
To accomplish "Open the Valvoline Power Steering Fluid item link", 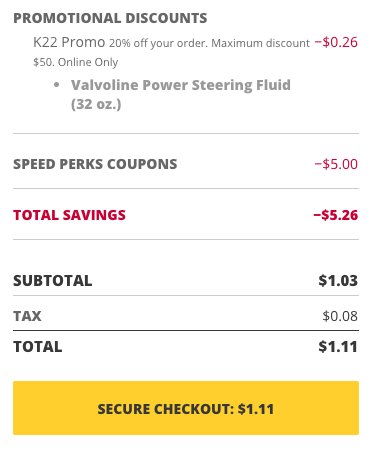I will (181, 94).
